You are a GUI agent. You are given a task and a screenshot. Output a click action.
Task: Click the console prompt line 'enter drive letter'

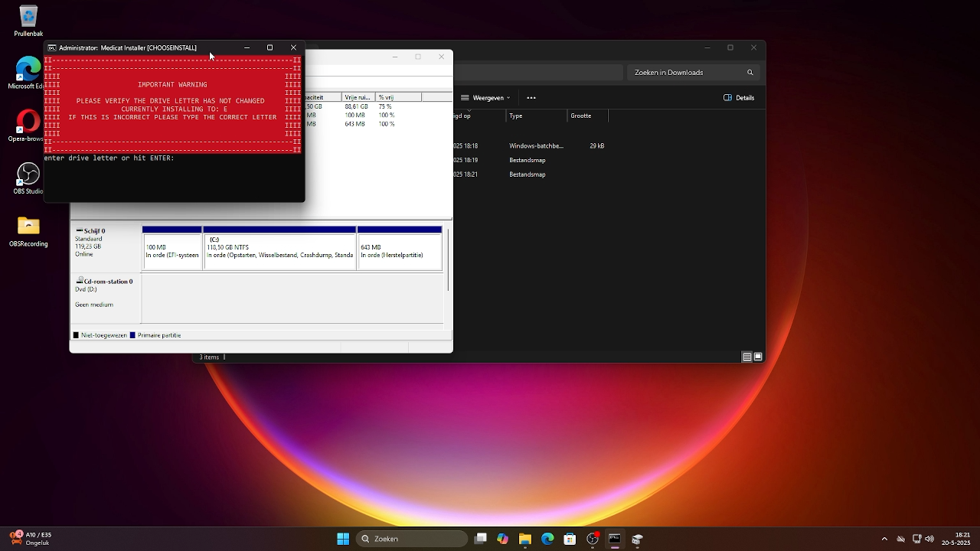[x=109, y=158]
